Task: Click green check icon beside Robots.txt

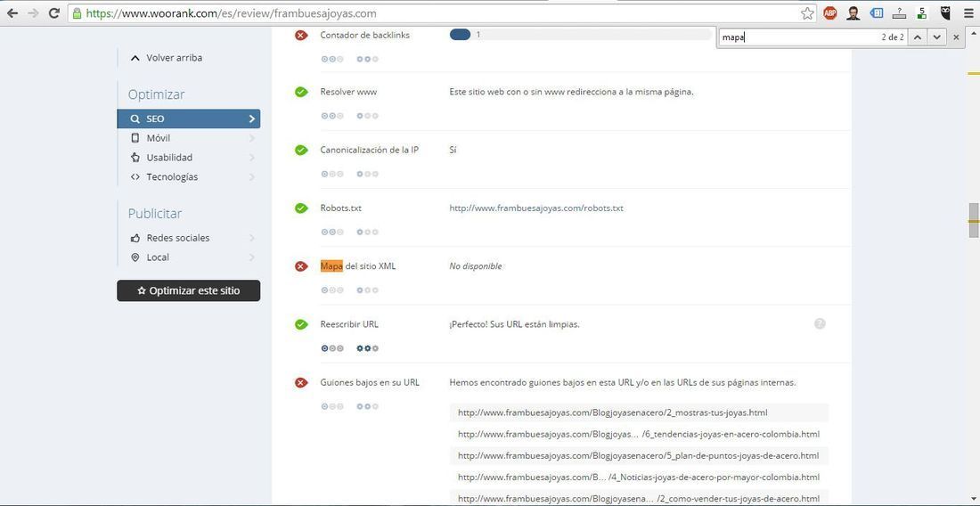Action: coord(301,208)
